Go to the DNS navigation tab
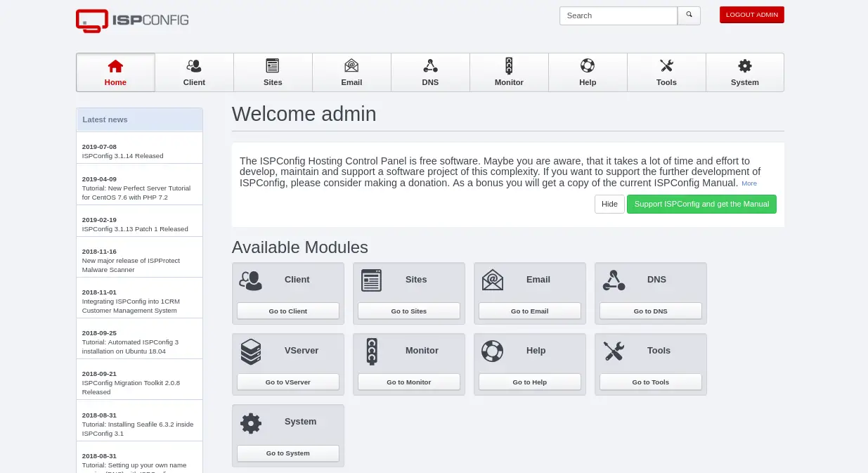Viewport: 868px width, 473px height. (430, 72)
